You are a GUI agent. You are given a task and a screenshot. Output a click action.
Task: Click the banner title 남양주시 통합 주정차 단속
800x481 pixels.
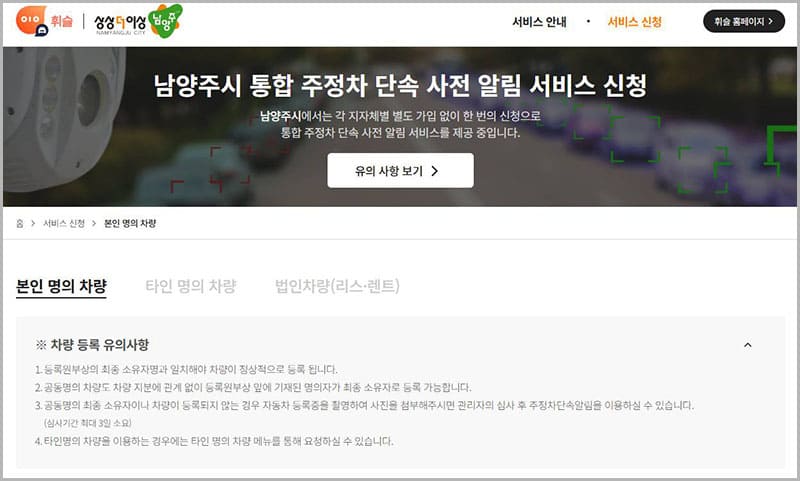(400, 85)
